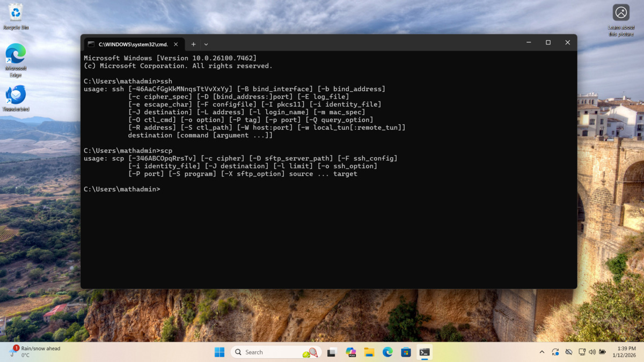
Task: Open the new tab dropdown chevron in Terminal
Action: click(x=206, y=44)
